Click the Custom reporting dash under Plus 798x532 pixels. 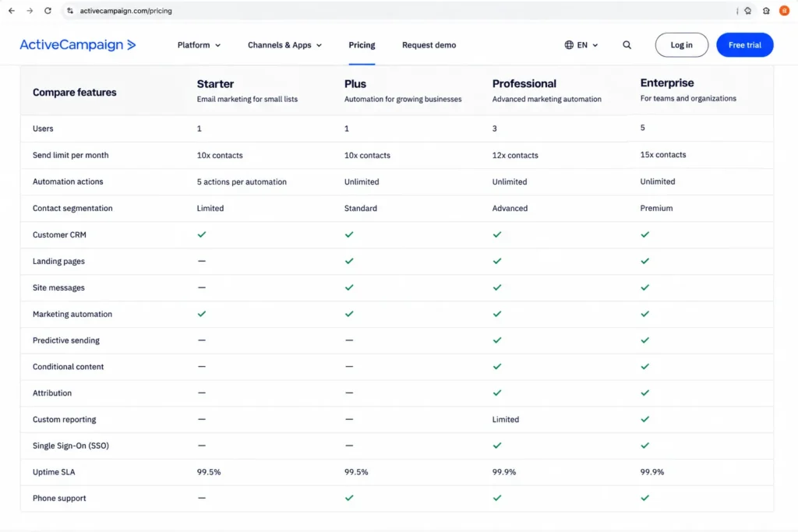click(349, 419)
